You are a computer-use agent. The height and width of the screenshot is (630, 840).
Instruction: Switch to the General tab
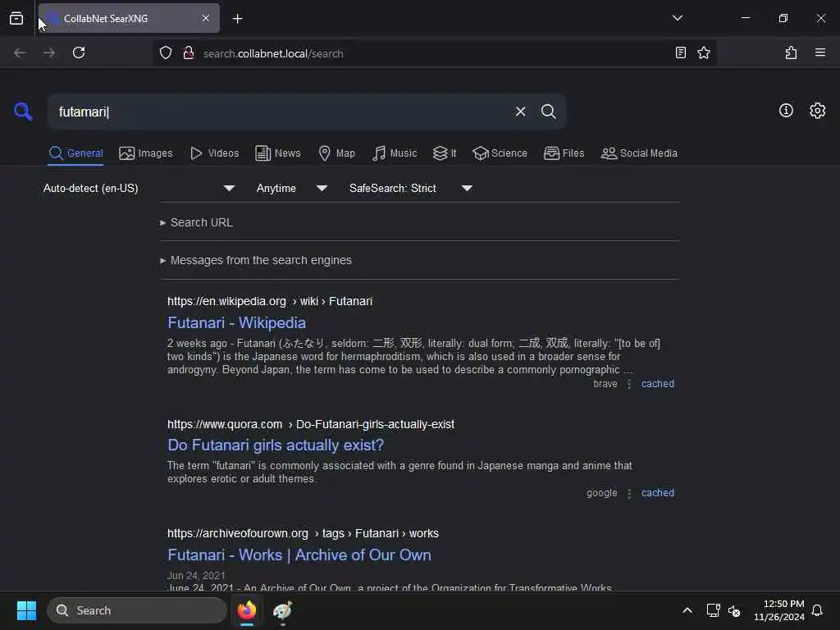(75, 153)
